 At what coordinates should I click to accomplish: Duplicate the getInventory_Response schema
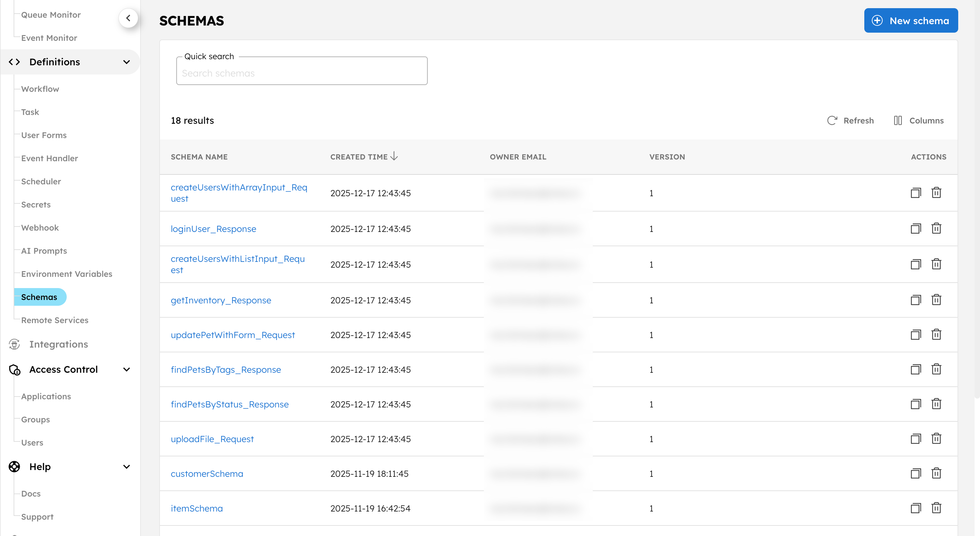coord(916,300)
